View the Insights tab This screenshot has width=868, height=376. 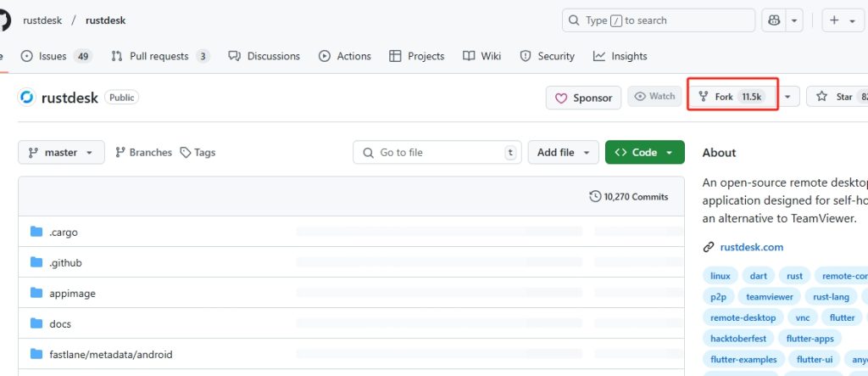[x=620, y=56]
